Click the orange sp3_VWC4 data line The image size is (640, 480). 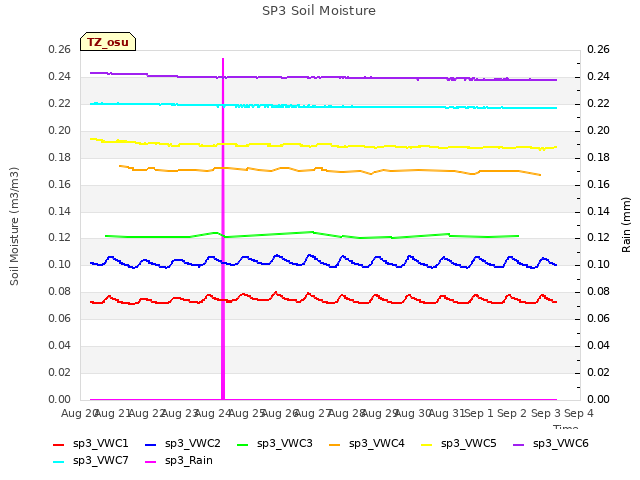click(x=329, y=171)
